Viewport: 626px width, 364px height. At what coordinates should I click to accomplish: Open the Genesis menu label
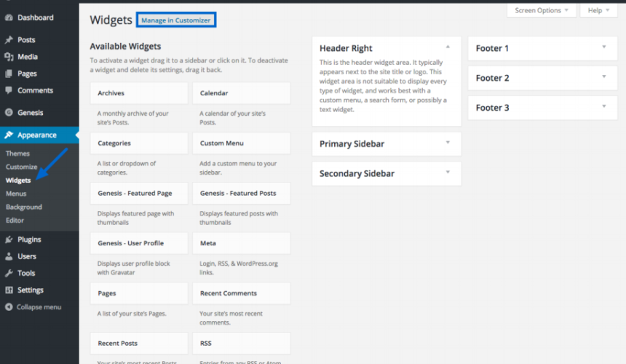pyautogui.click(x=31, y=113)
